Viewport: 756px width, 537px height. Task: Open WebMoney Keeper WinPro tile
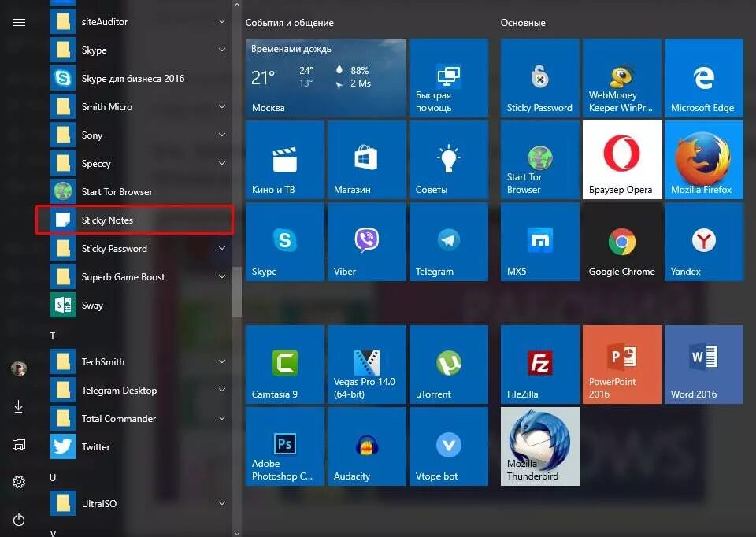(x=622, y=78)
